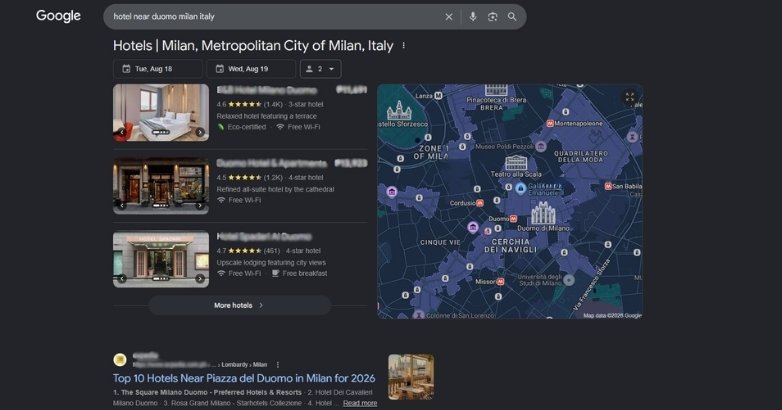Click Read more link in result snippet
The height and width of the screenshot is (410, 782).
point(360,403)
